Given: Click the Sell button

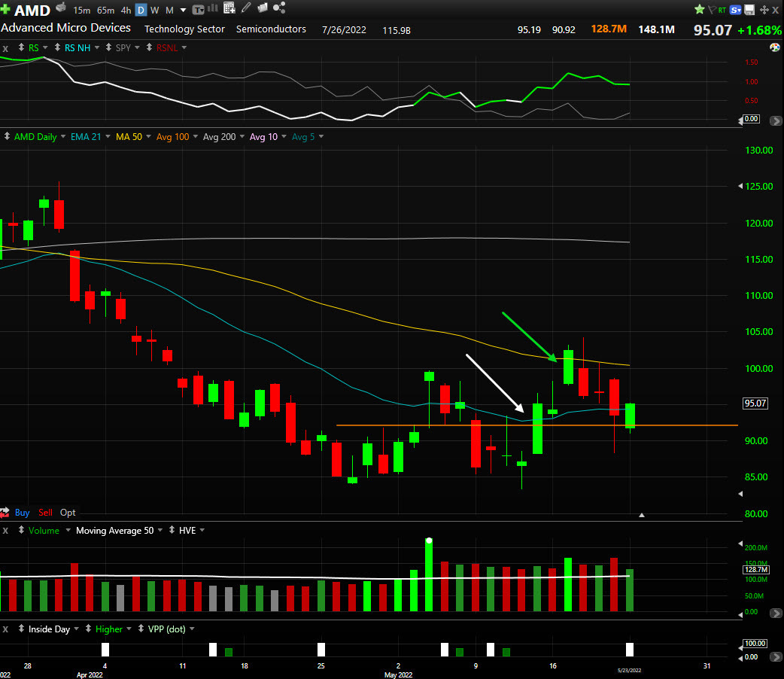Looking at the screenshot, I should coord(45,513).
